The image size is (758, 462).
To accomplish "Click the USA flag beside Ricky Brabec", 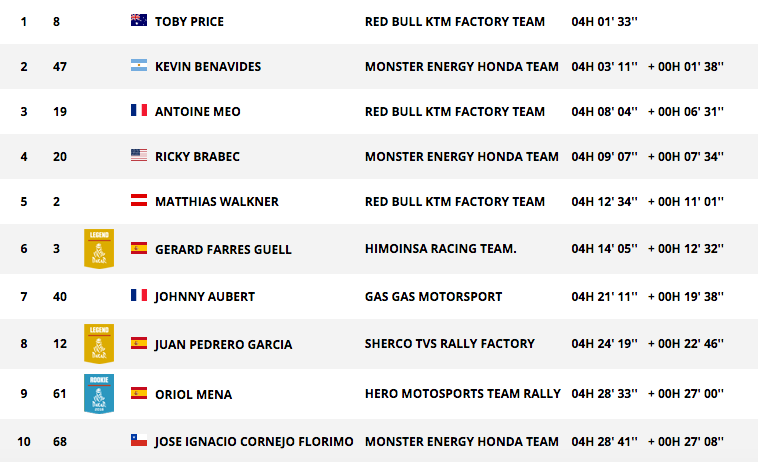I will pyautogui.click(x=139, y=155).
